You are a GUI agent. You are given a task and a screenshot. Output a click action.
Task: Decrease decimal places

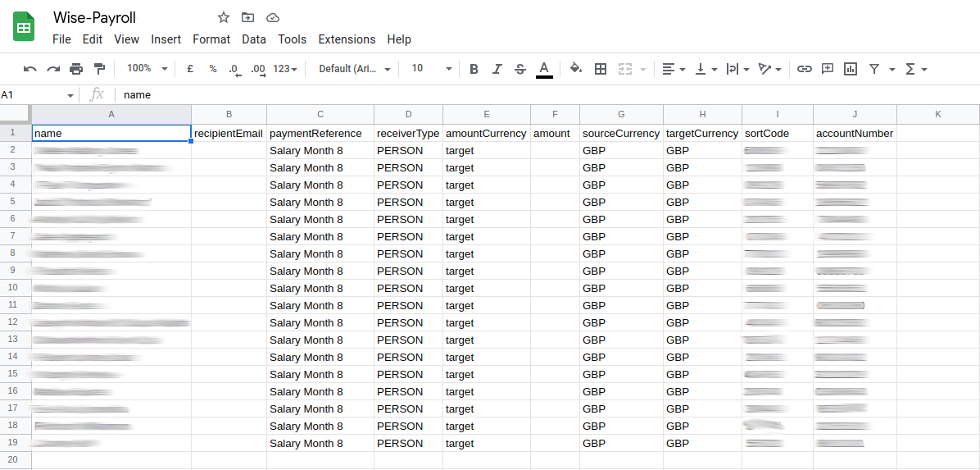(235, 70)
